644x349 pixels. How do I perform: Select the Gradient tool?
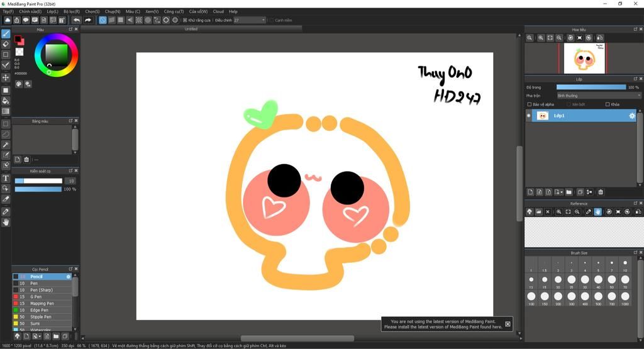(6, 111)
